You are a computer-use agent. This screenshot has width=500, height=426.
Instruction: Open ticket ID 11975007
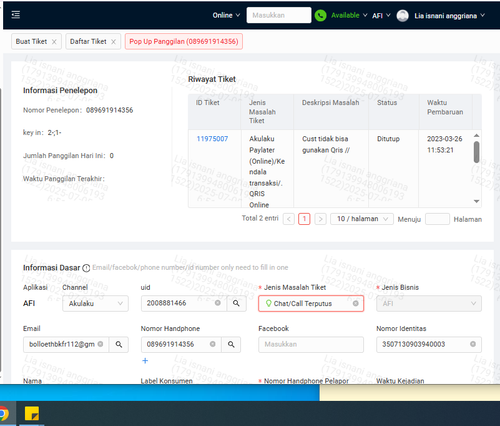[212, 139]
